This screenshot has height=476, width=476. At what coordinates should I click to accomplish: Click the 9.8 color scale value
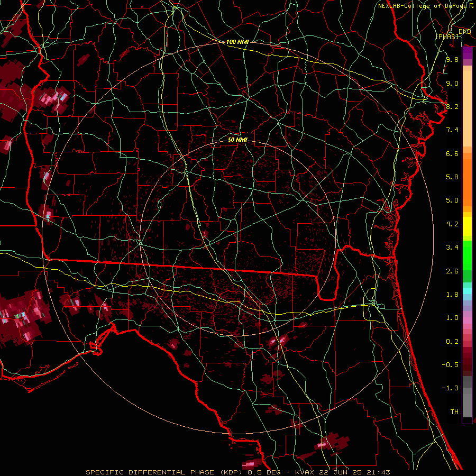452,59
